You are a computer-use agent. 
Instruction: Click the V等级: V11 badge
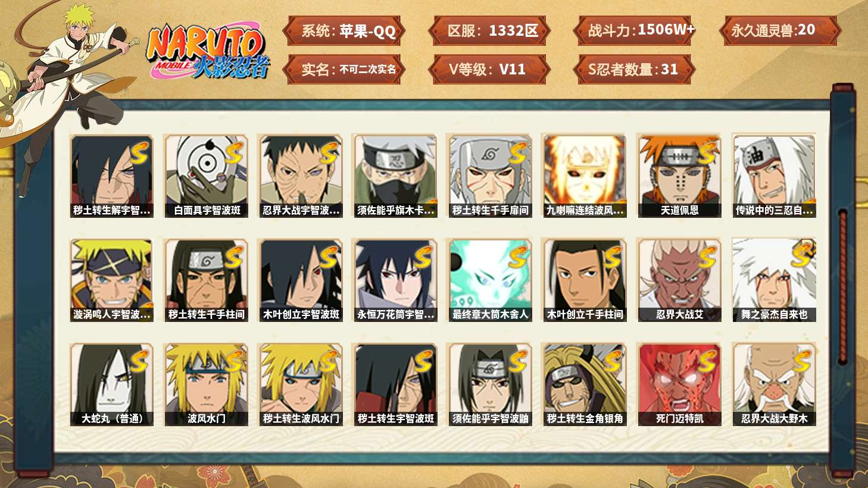(x=489, y=70)
